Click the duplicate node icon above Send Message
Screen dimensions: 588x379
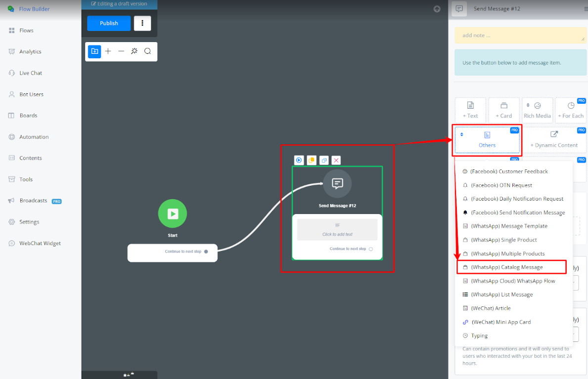(324, 160)
